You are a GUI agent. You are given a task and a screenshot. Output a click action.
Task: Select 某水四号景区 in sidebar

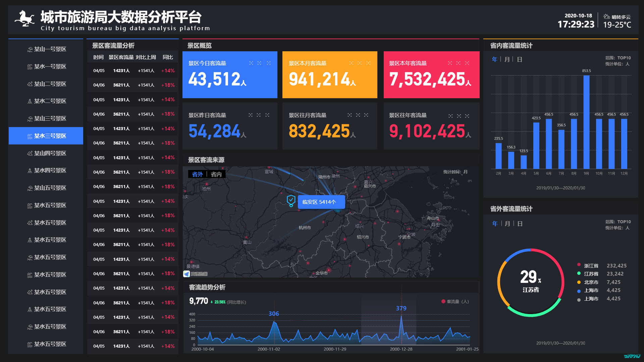click(x=46, y=171)
